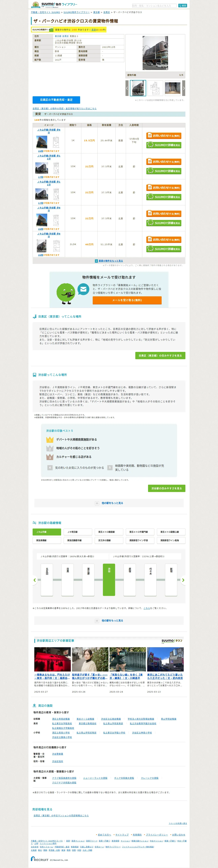
Task: Click the train icon beside 渋谷駅ってこんな場所
Action: (x=34, y=375)
